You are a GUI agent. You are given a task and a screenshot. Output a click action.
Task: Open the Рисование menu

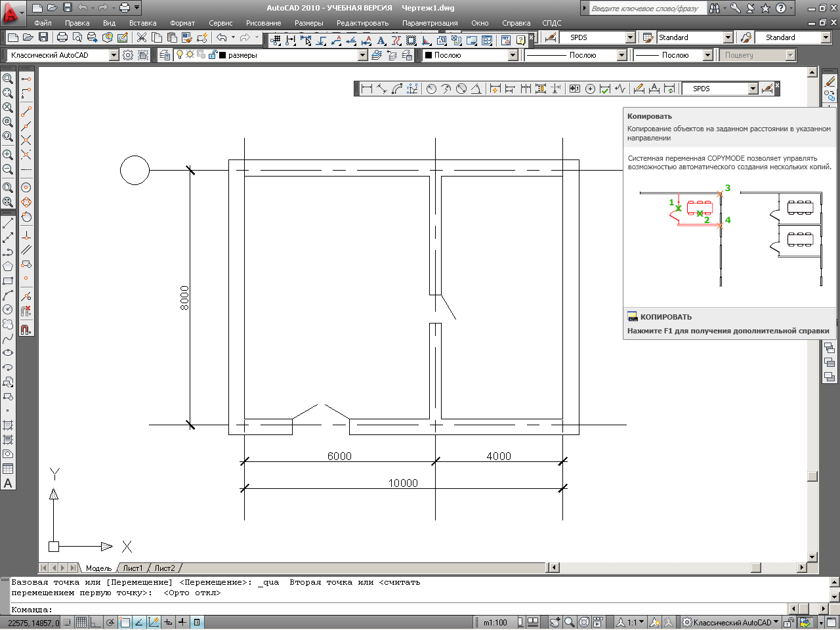(x=263, y=23)
